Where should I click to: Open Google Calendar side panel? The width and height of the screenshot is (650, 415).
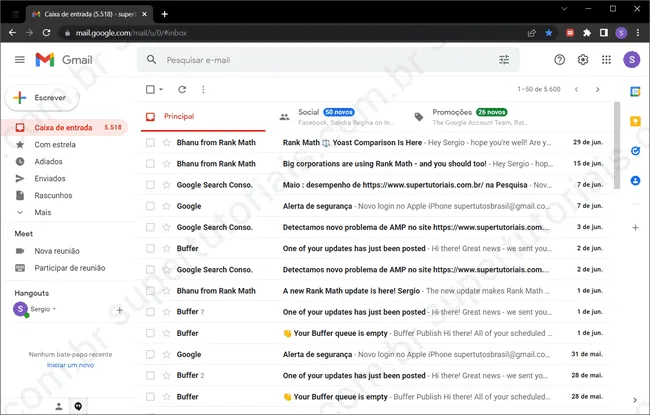[635, 92]
